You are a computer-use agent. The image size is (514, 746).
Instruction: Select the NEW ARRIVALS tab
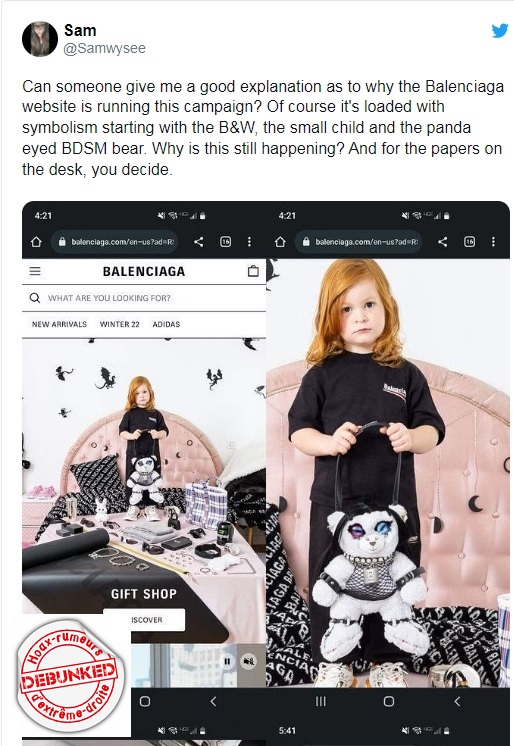coord(59,324)
